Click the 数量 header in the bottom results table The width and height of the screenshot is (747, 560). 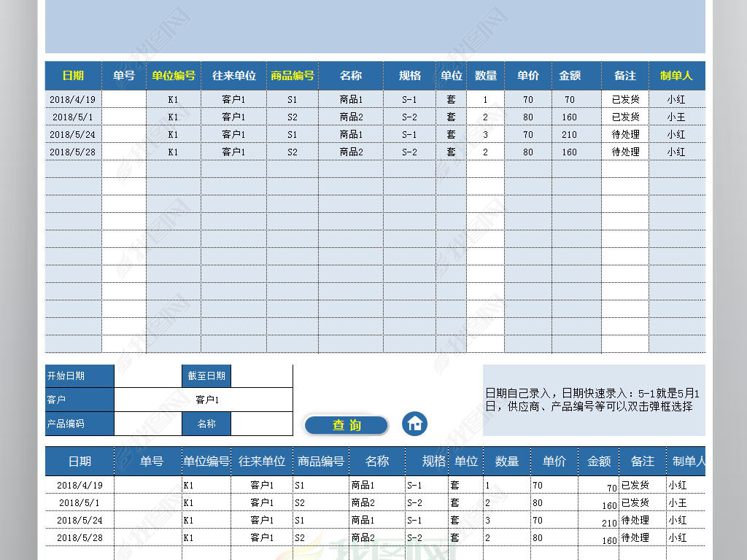tap(507, 462)
